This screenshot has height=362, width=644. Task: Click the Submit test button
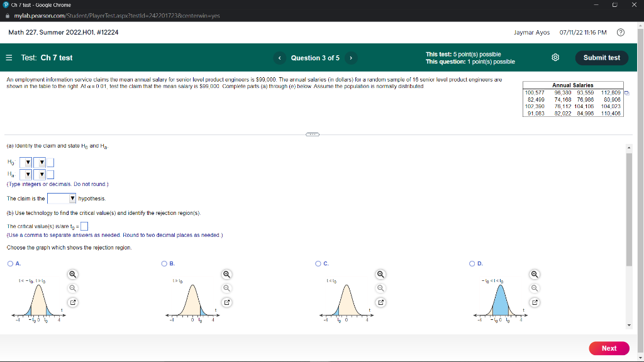(x=601, y=58)
